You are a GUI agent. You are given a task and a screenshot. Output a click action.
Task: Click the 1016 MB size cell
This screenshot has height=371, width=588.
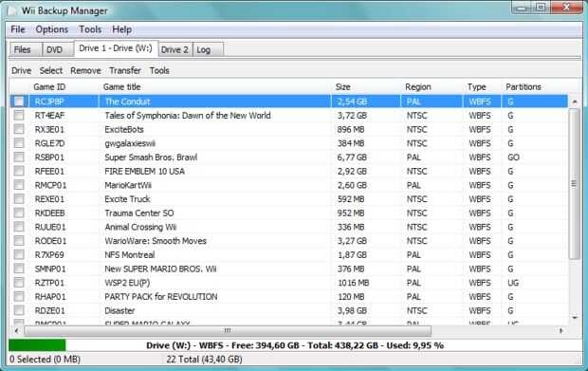point(353,283)
